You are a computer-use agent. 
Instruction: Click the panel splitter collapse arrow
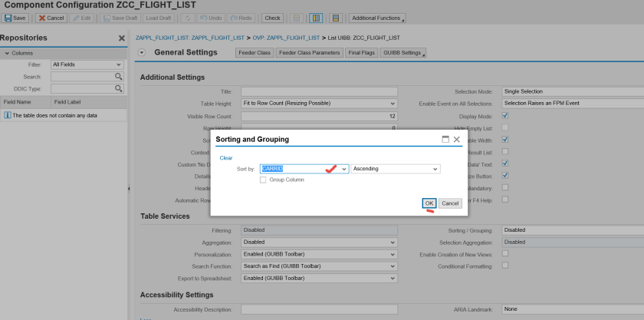(x=129, y=189)
